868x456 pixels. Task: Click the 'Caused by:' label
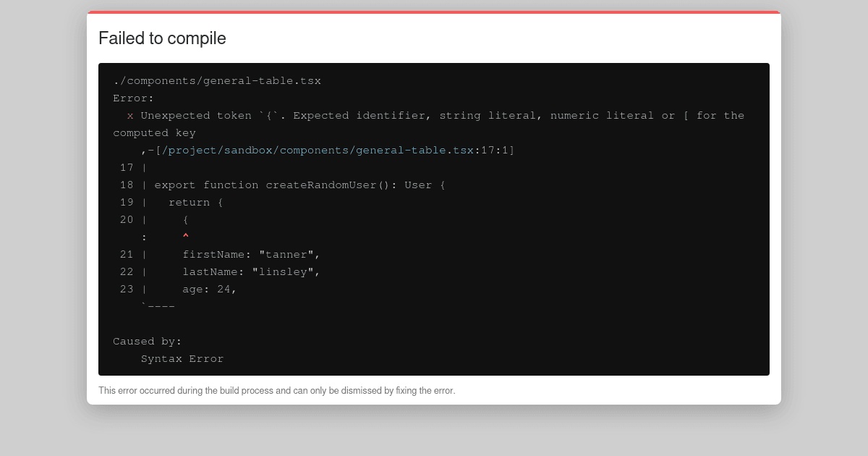tap(147, 341)
